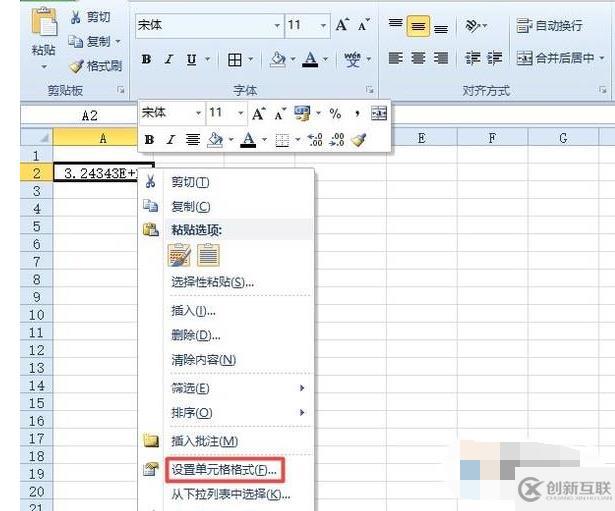Toggle Wrap Text (自动换行)
This screenshot has height=511, width=615.
coord(549,25)
